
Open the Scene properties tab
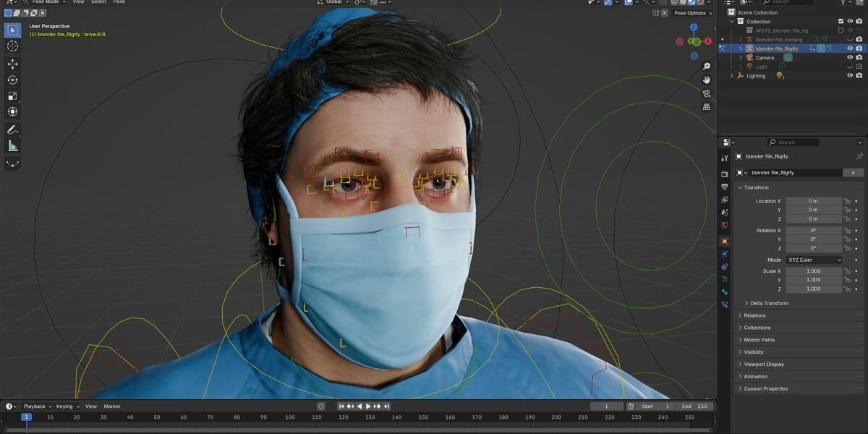[x=725, y=212]
